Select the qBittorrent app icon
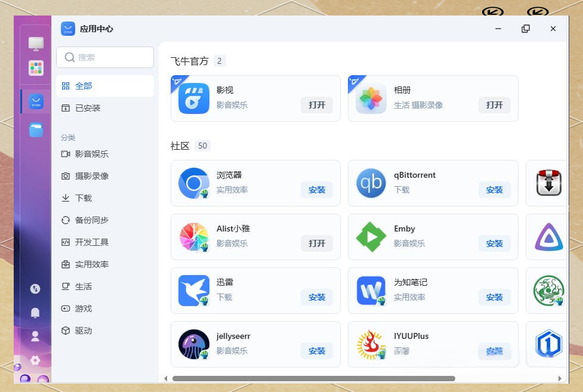The image size is (583, 392). (x=371, y=183)
